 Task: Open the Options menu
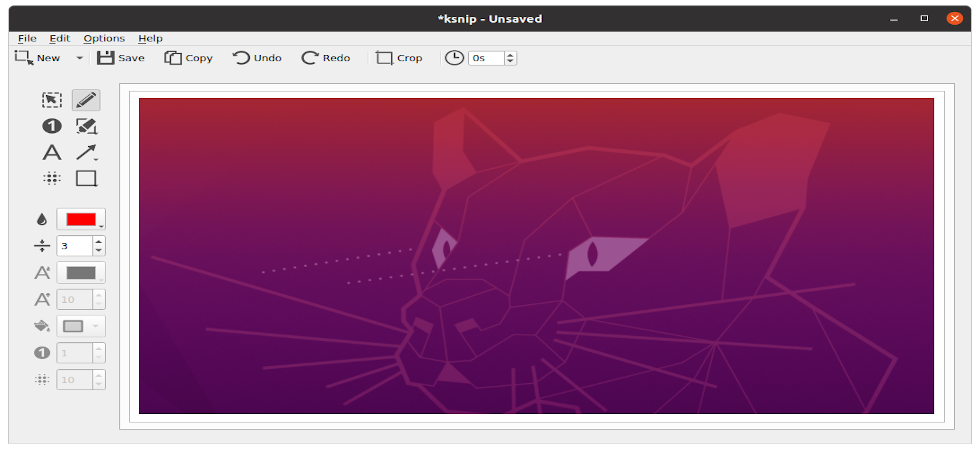(x=104, y=38)
